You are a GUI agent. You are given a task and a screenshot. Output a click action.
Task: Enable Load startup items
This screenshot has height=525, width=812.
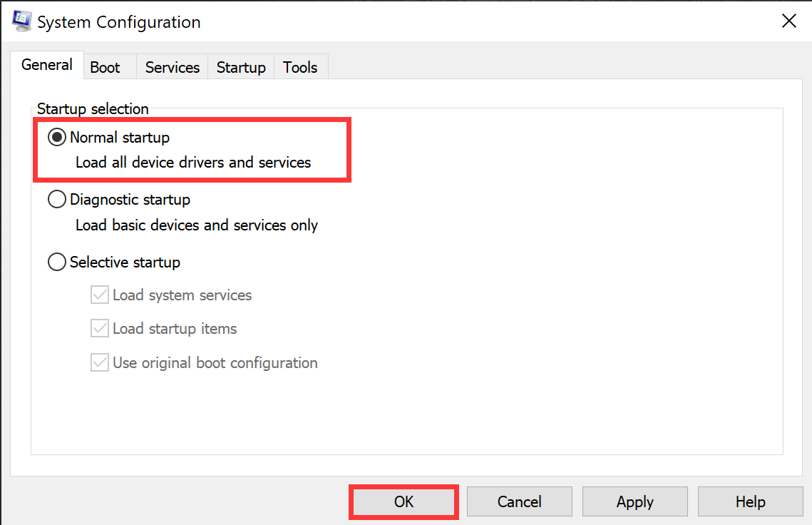(x=100, y=328)
